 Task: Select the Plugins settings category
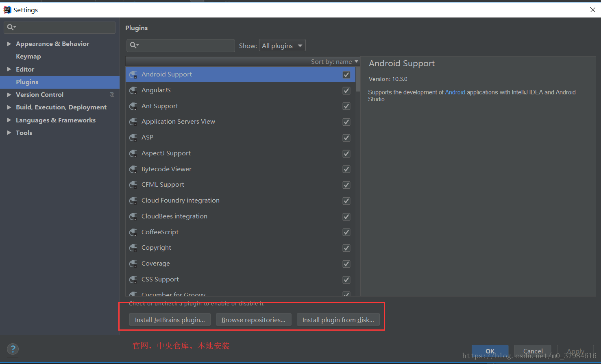(60, 82)
